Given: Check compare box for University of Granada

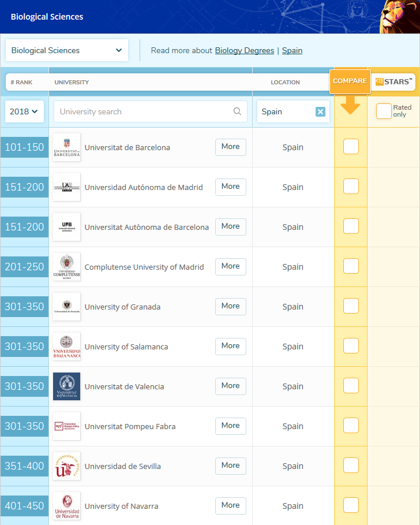Looking at the screenshot, I should pyautogui.click(x=351, y=306).
